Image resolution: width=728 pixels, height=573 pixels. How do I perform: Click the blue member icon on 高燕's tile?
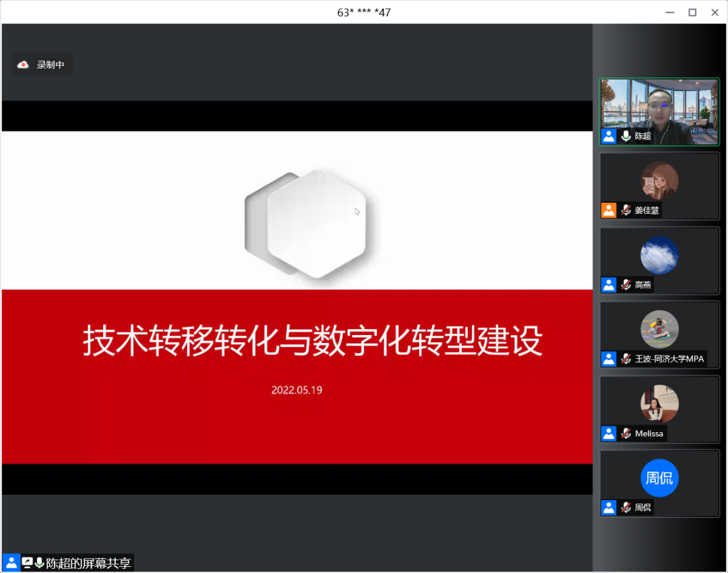tap(609, 284)
